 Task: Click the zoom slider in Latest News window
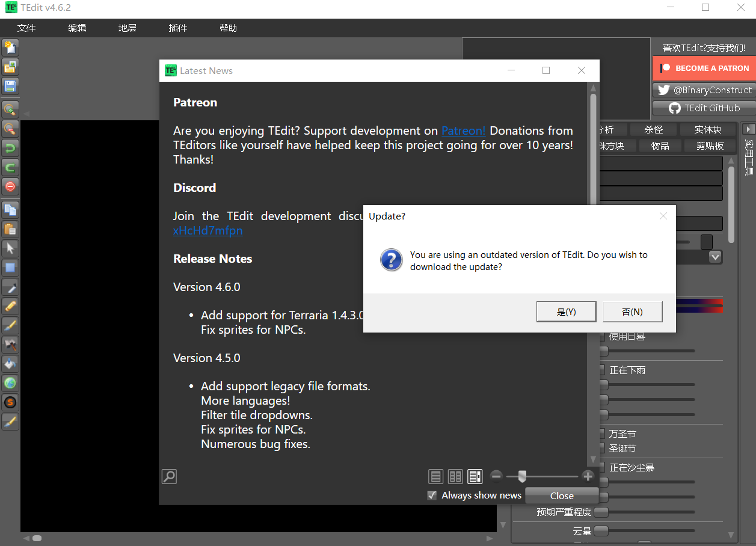[x=522, y=477]
